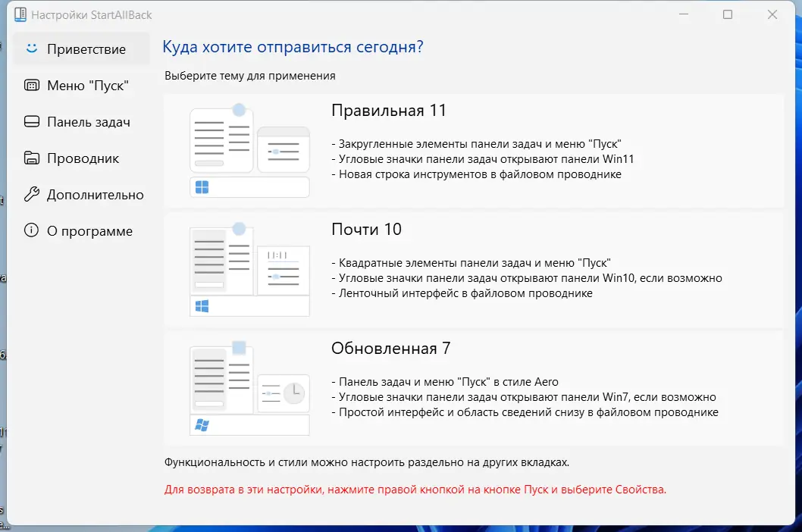Close the StartAllBack settings window
Viewport: 802px width, 532px height.
tap(772, 15)
